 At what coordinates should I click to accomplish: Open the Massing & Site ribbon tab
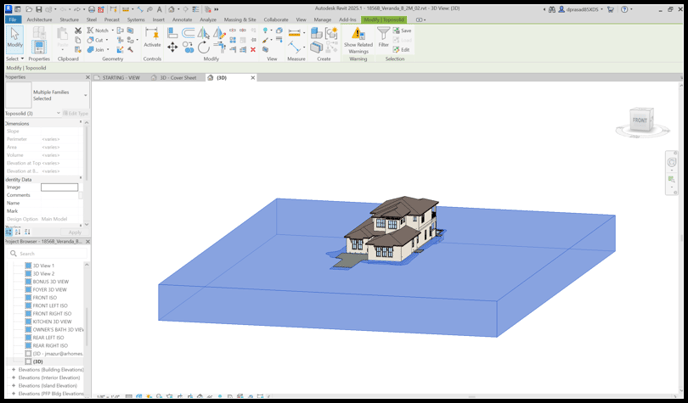[x=240, y=20]
